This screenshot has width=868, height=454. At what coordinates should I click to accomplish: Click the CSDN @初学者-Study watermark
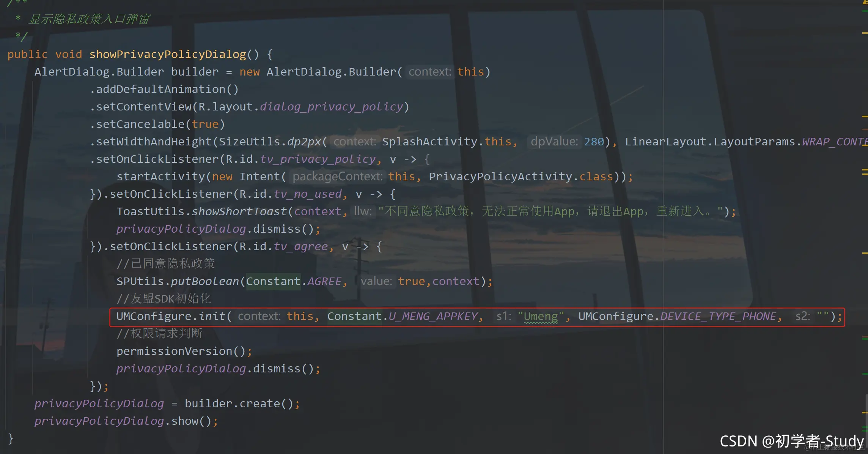[791, 441]
